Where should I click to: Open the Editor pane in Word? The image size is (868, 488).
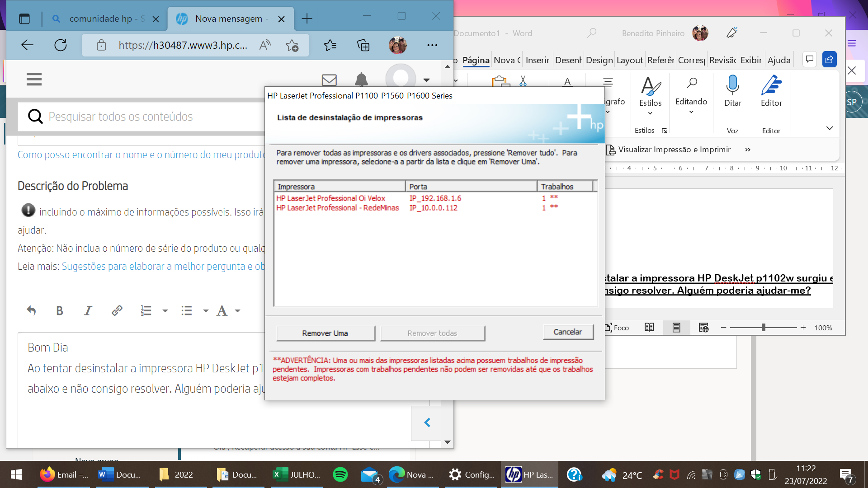[771, 91]
